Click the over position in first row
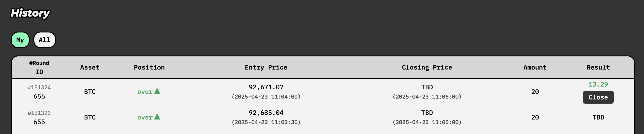 tap(145, 92)
